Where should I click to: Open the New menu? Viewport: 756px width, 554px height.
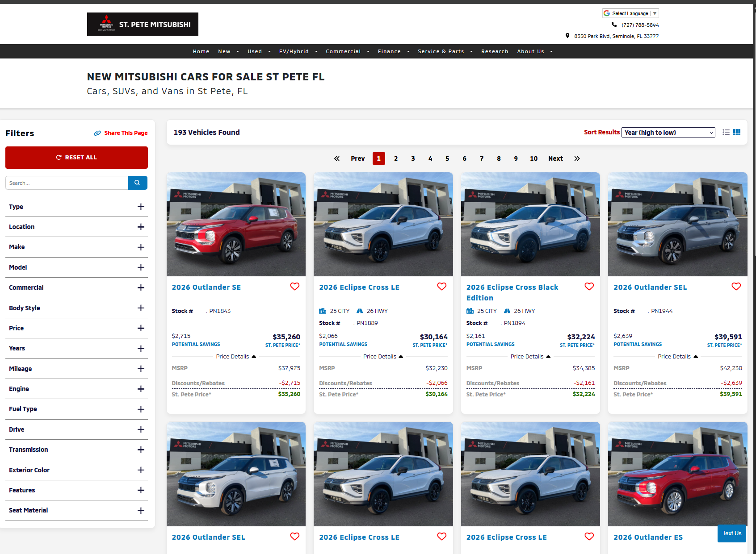click(x=228, y=51)
